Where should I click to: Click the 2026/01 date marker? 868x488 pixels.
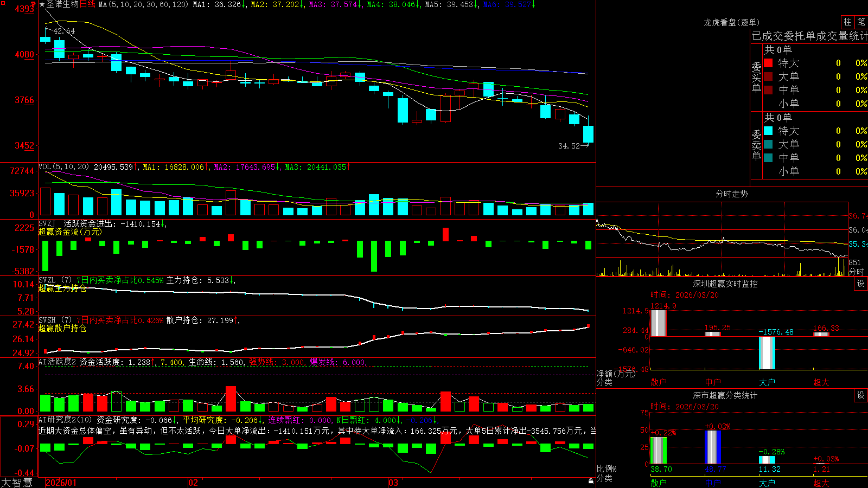pos(61,483)
